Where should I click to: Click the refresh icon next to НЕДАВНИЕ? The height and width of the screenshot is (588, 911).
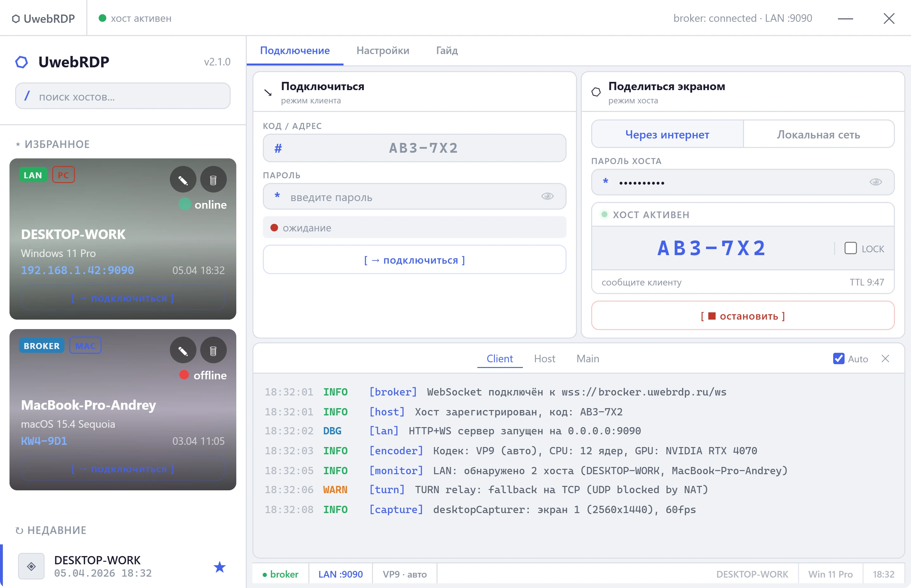(19, 530)
